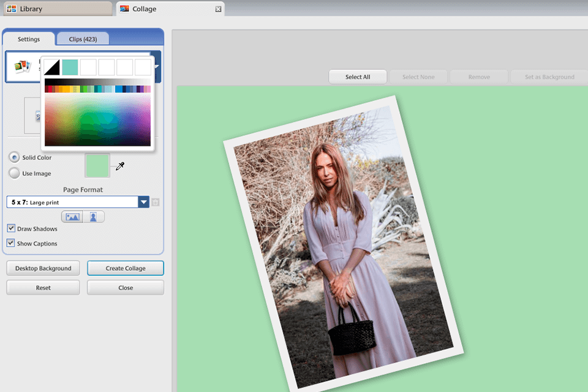The height and width of the screenshot is (392, 588).
Task: Select the Eyedropper color picker tool
Action: (120, 165)
